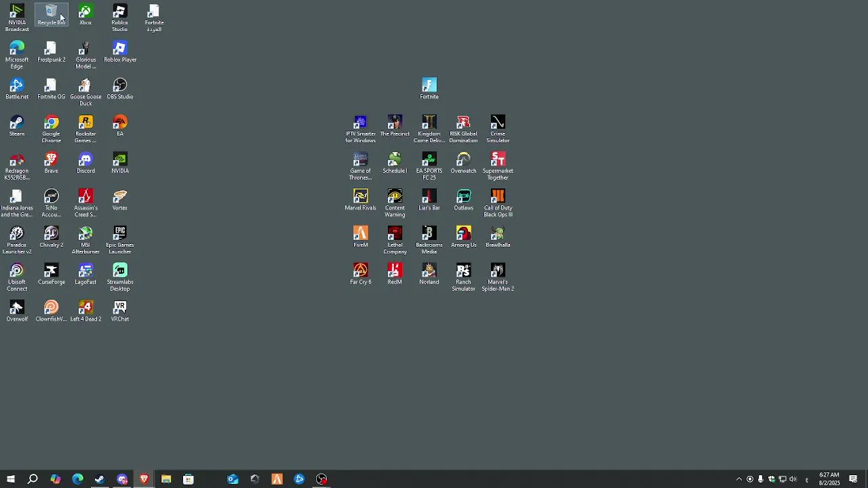Open the clock and date flyout
The image size is (868, 488).
pos(829,479)
